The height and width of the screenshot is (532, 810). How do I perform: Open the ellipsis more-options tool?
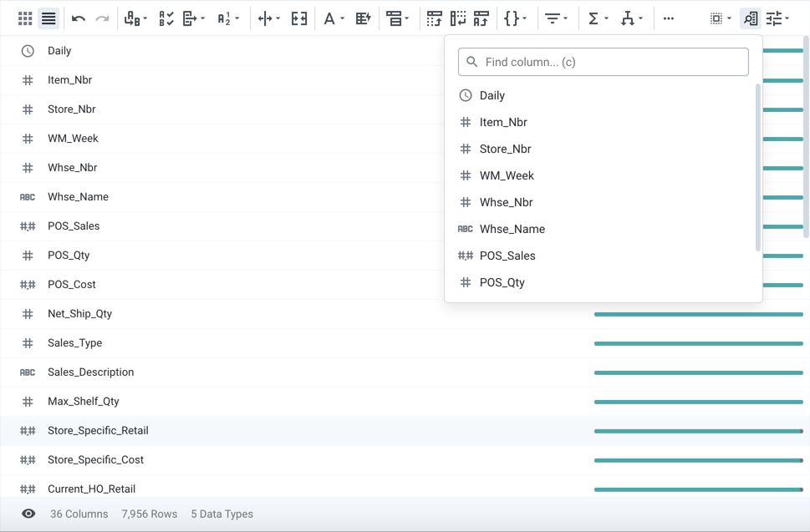667,18
